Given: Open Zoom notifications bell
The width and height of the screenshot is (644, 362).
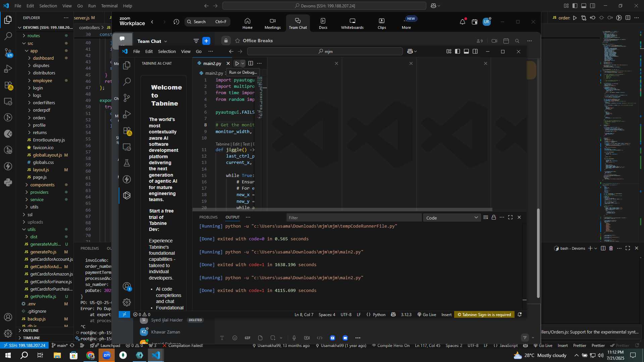Looking at the screenshot, I should click(x=463, y=22).
